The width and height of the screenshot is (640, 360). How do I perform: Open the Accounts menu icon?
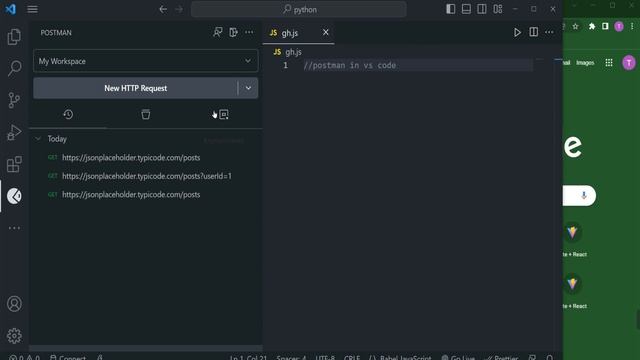[x=14, y=304]
